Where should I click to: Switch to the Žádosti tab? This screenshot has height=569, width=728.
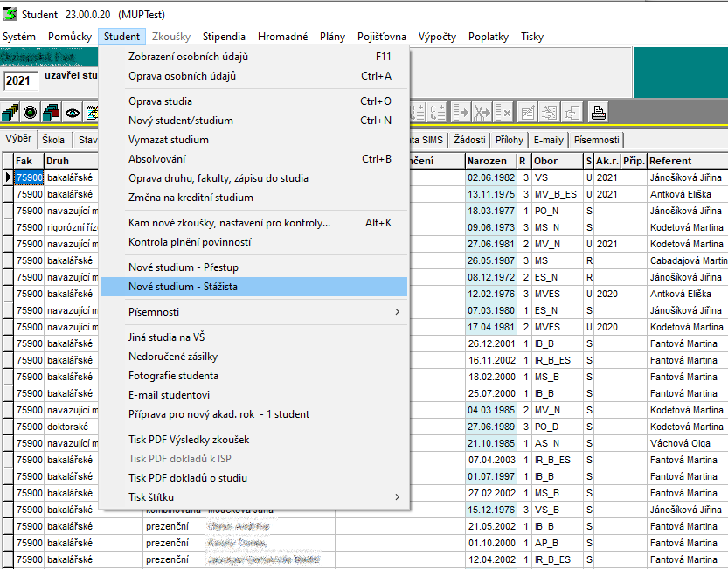click(469, 140)
